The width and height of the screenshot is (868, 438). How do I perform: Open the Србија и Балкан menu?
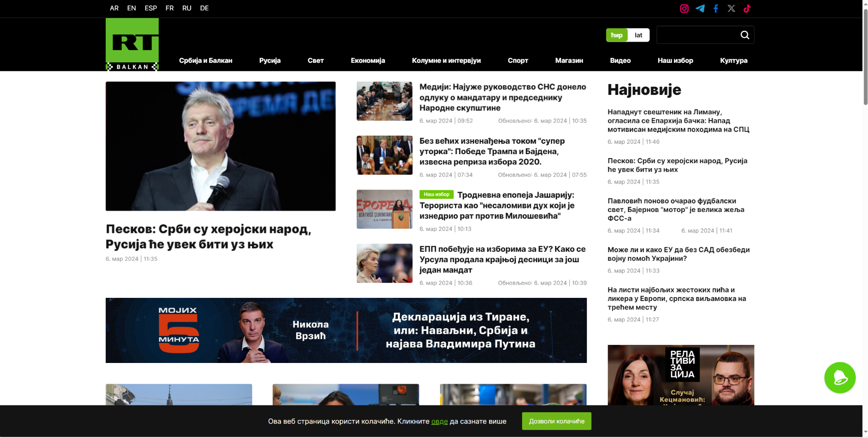click(205, 61)
